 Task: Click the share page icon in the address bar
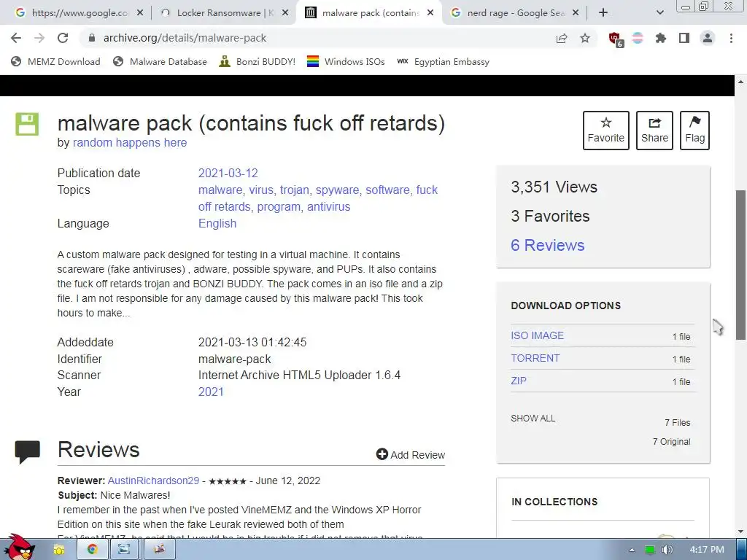pos(562,39)
